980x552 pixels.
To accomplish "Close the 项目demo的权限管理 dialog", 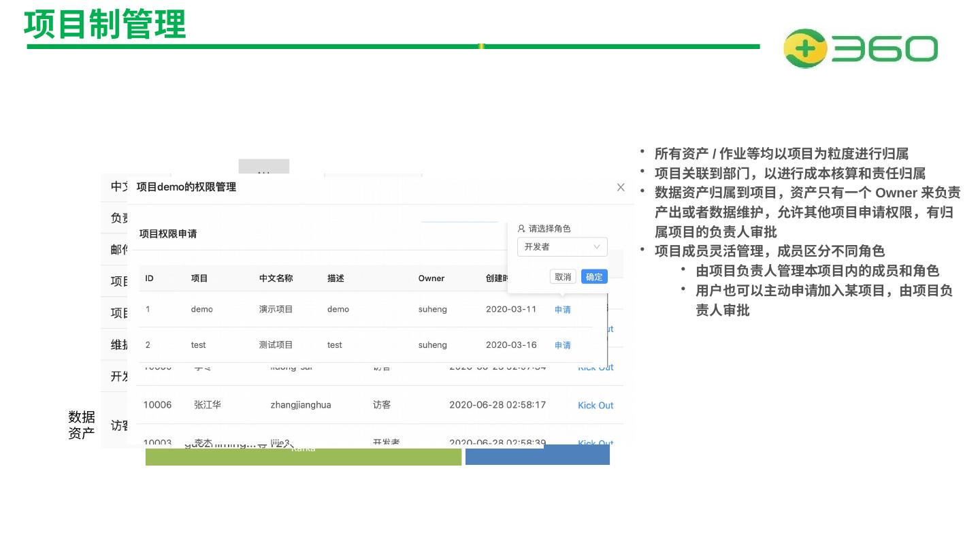I will 620,187.
